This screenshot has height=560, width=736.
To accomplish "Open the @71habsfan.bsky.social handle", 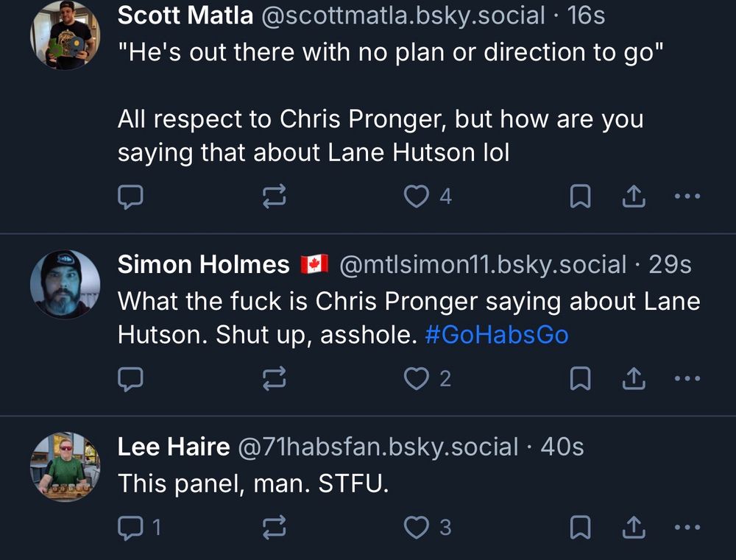I will click(x=376, y=447).
